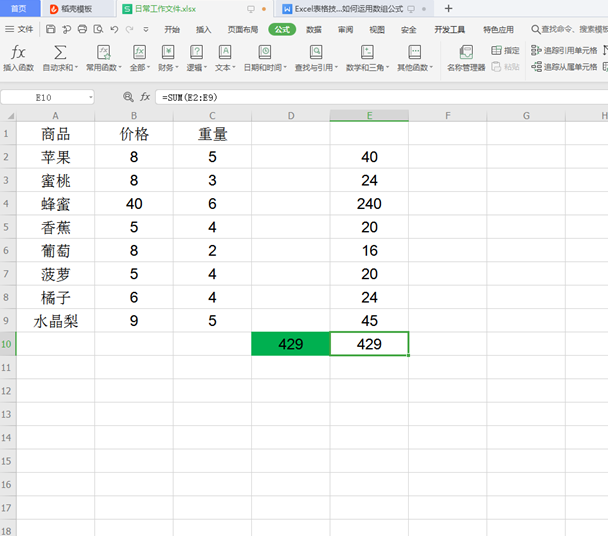Switch to the Security (安全) ribbon tab
The height and width of the screenshot is (536, 608).
408,29
